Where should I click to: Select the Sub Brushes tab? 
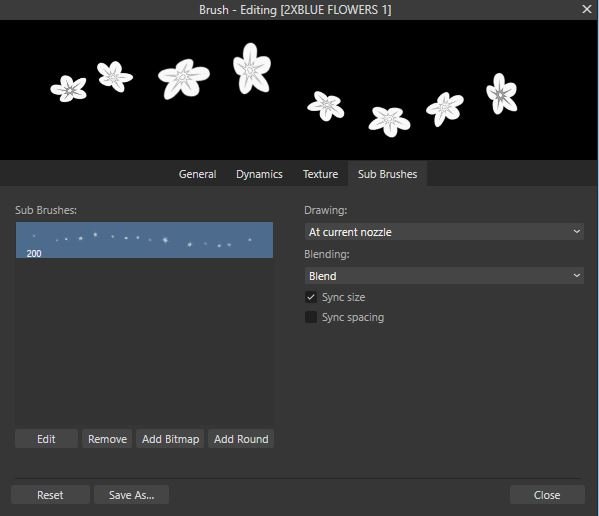point(387,174)
